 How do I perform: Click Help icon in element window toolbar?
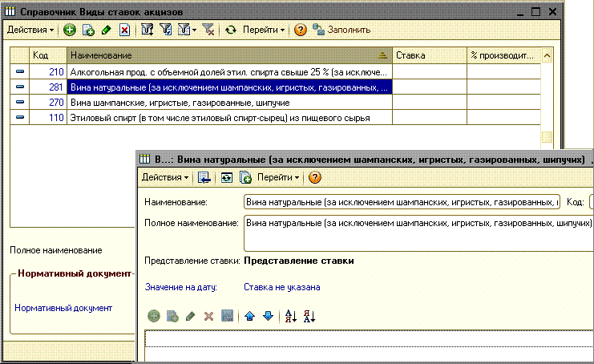314,177
